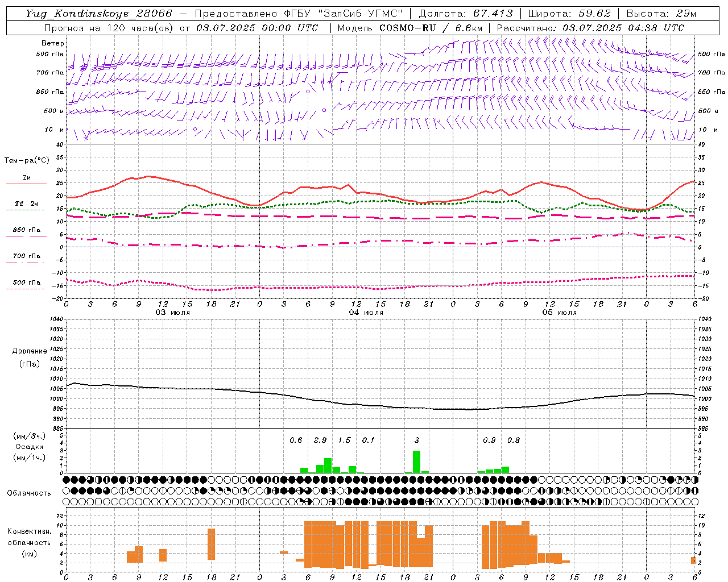This screenshot has width=728, height=582.
Task: Click the Ветер panel label
Action: pyautogui.click(x=53, y=43)
